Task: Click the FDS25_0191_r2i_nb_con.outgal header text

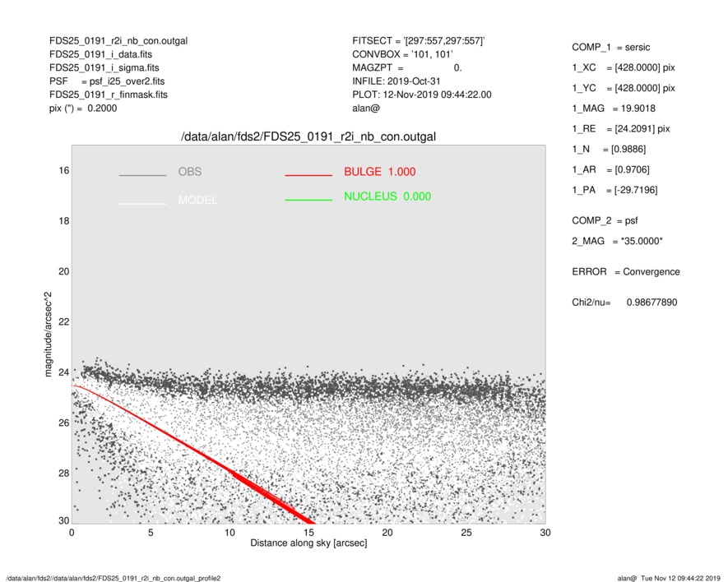Action: [x=118, y=41]
